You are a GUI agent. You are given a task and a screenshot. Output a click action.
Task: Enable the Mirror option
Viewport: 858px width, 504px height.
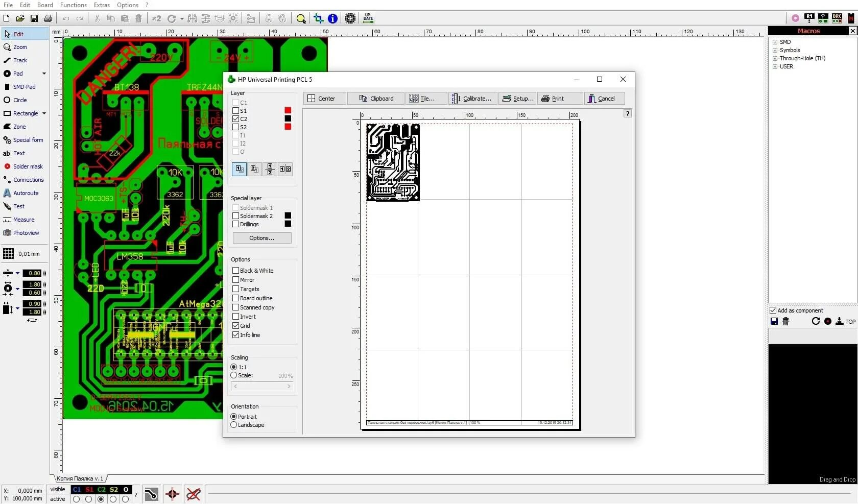click(235, 280)
